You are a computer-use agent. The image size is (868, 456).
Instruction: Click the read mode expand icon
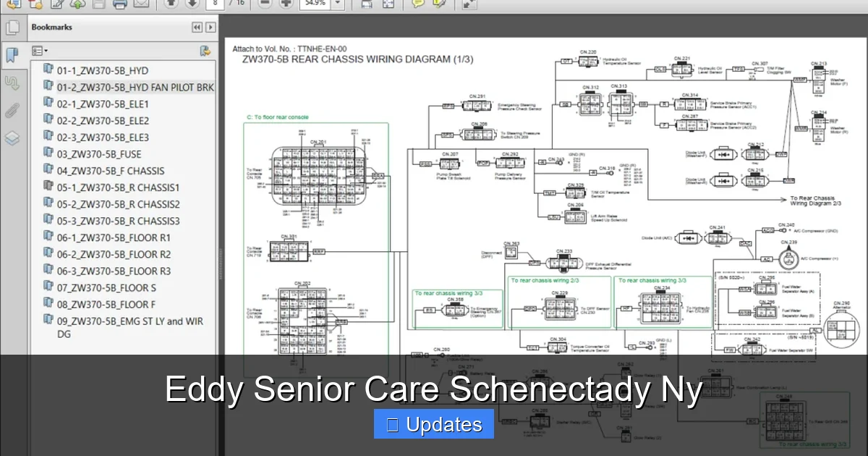(469, 4)
